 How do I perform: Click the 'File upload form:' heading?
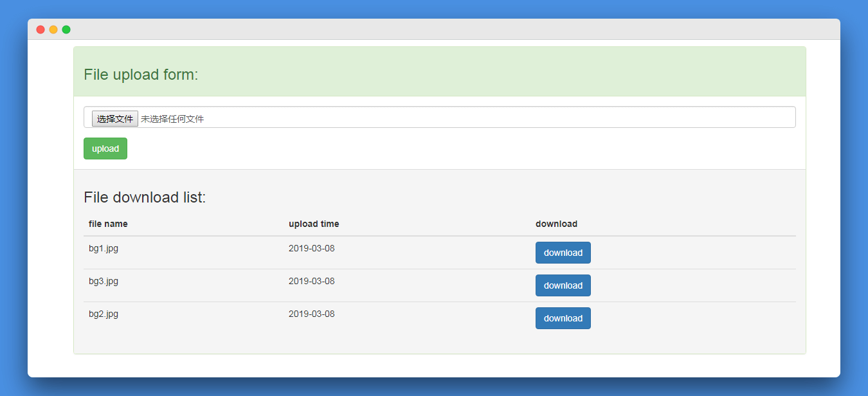coord(141,75)
